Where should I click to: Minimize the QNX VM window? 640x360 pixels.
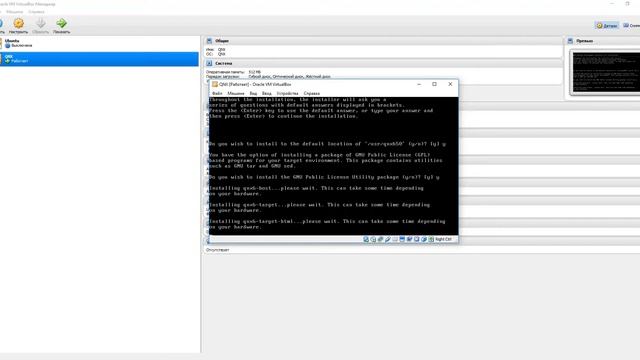[x=419, y=84]
